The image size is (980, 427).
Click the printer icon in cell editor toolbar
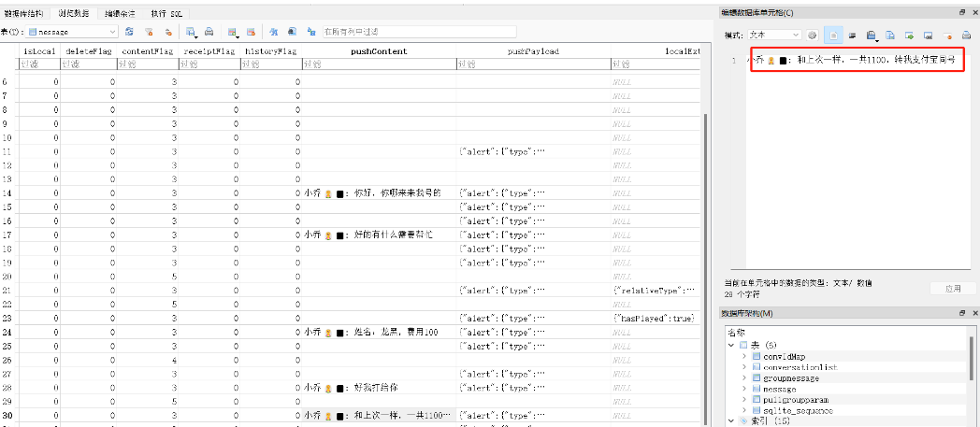click(966, 35)
